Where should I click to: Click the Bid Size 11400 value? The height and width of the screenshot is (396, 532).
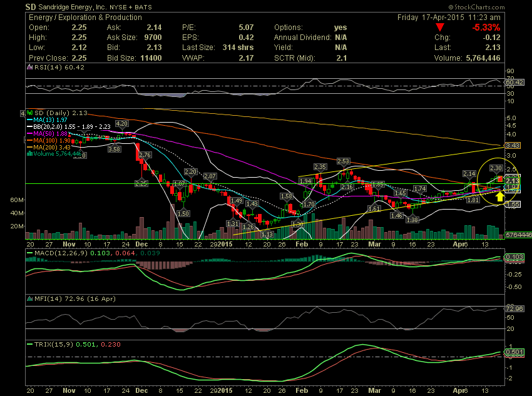pos(151,58)
